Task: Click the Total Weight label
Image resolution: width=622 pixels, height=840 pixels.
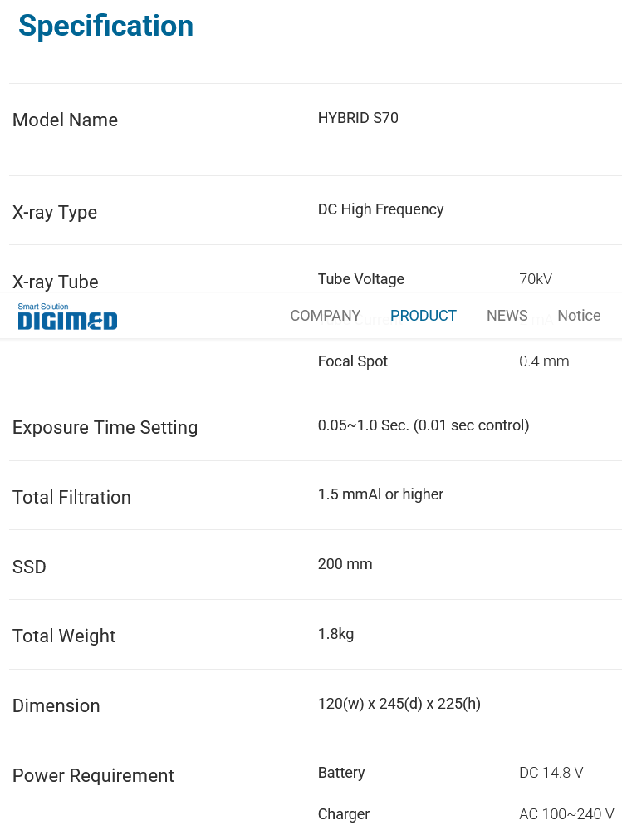Action: click(x=64, y=636)
